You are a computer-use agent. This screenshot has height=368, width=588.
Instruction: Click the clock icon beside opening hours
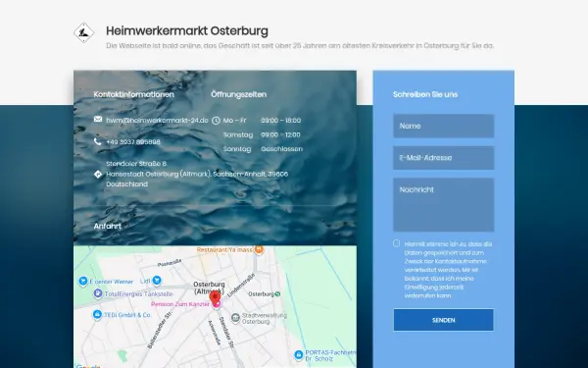(x=216, y=121)
